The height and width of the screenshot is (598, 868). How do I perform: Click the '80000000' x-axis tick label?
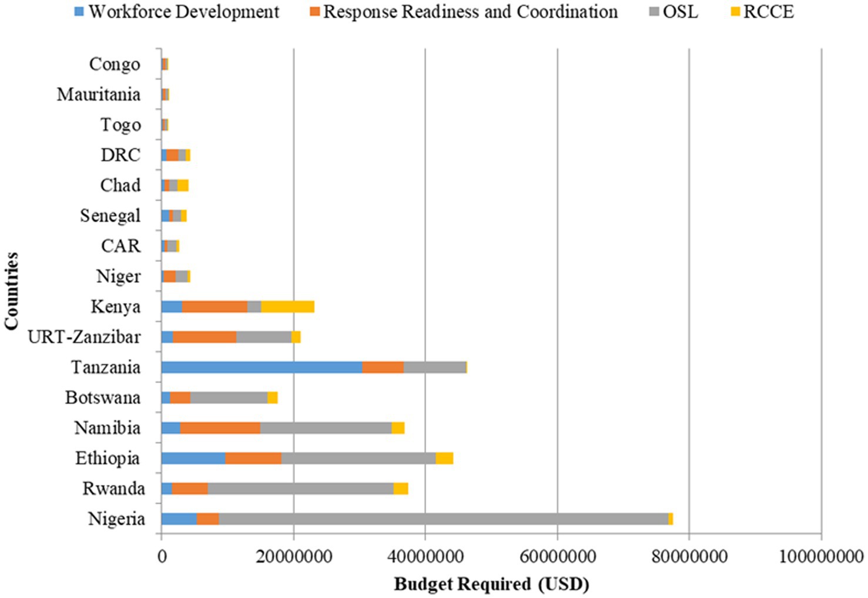coord(689,556)
